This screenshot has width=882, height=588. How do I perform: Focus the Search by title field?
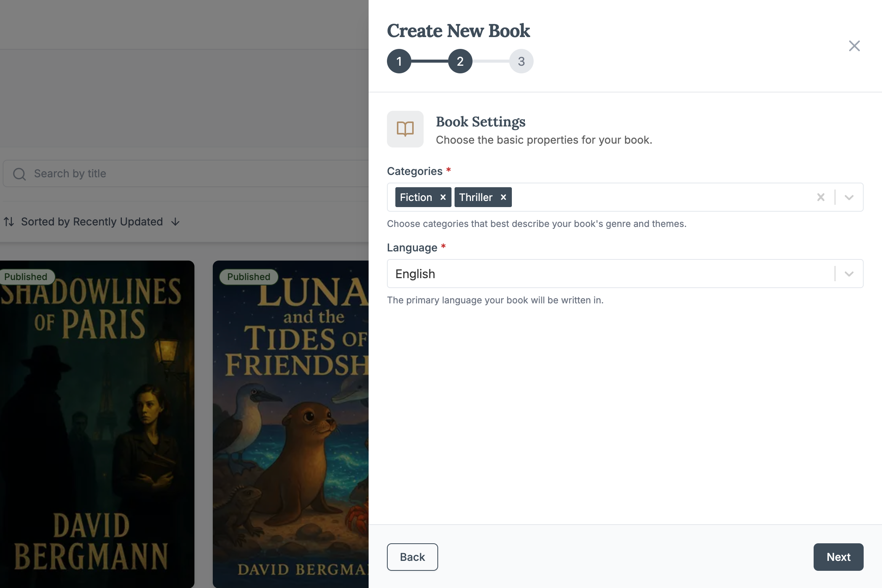coord(191,174)
